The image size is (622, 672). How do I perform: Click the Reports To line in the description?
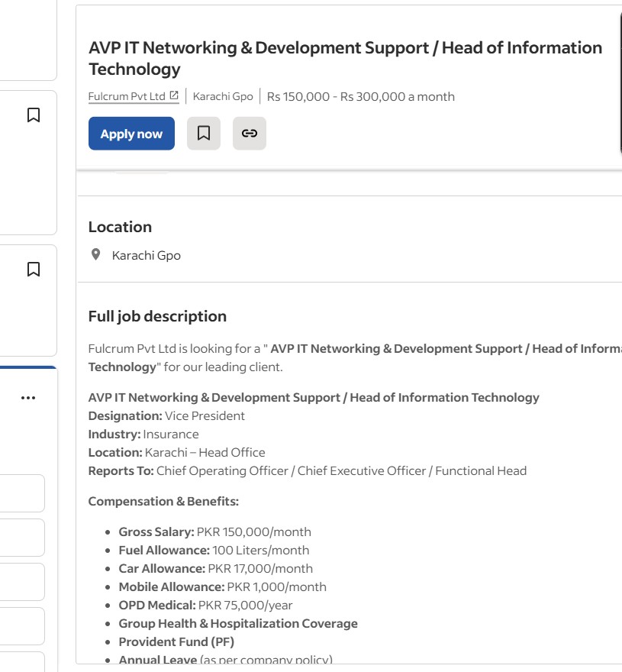pos(307,471)
